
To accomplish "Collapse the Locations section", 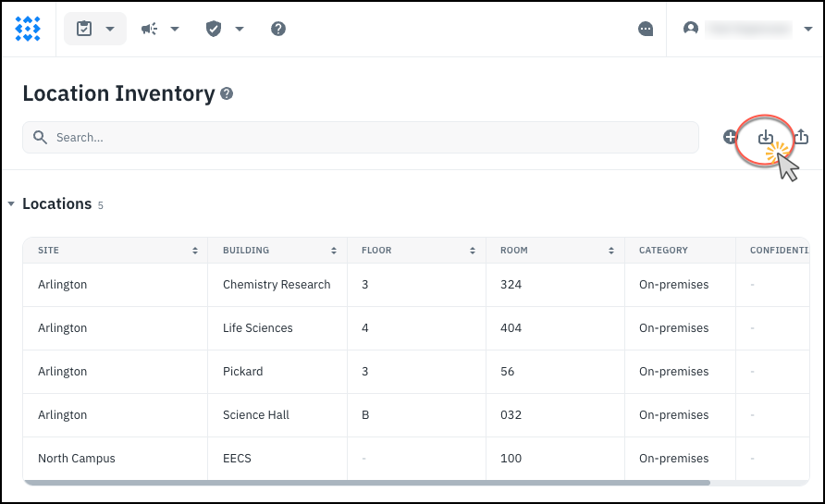I will click(x=11, y=204).
